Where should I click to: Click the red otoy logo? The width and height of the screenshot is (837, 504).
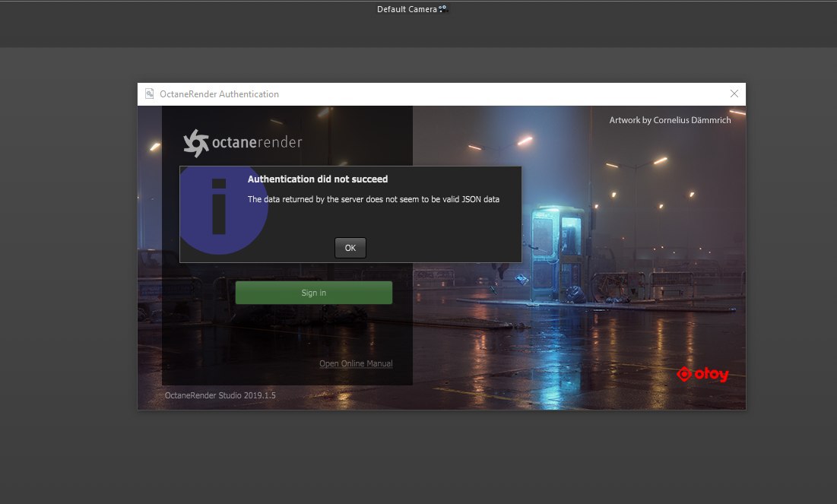tap(702, 374)
